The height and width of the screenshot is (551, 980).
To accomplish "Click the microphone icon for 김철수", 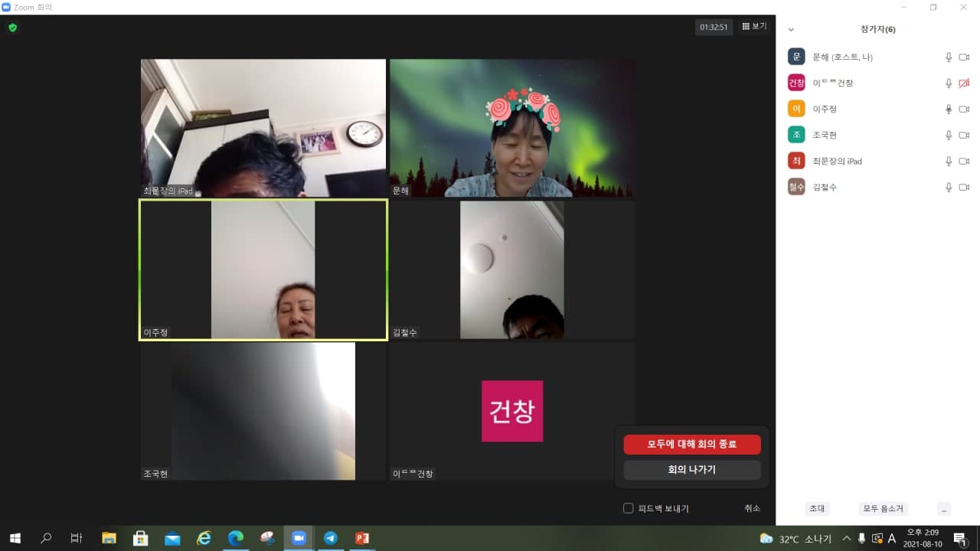I will click(x=949, y=187).
